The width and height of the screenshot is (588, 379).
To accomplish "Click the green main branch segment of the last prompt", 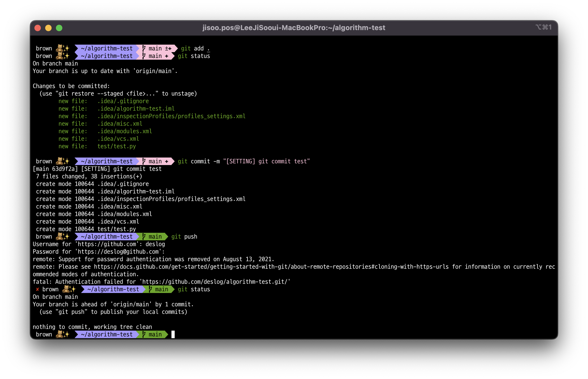I will tap(153, 334).
